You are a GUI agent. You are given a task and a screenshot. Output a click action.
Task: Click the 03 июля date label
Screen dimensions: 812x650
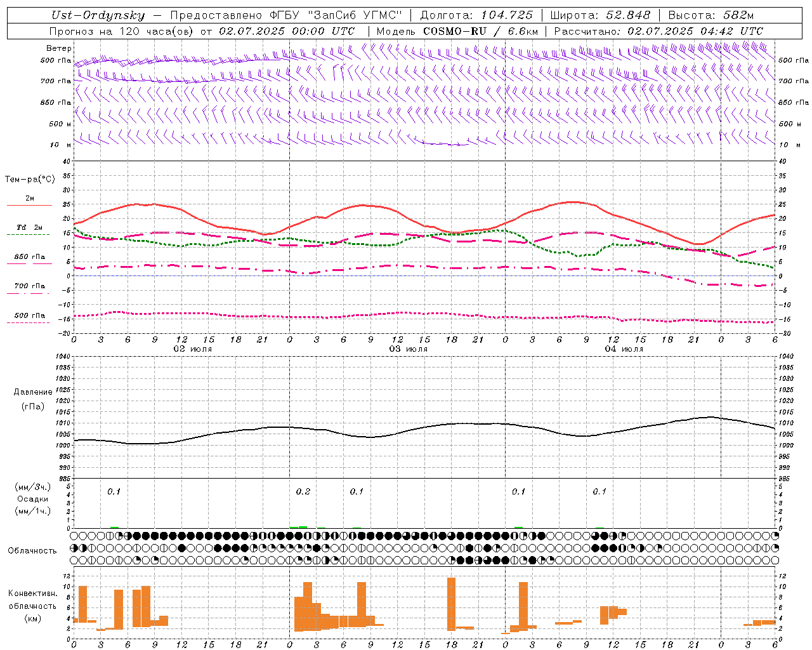coord(409,349)
